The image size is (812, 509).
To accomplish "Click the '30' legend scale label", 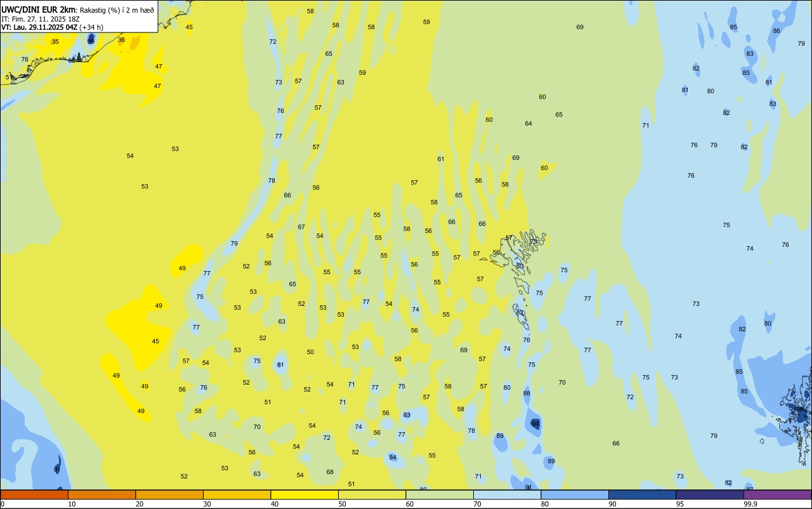I will click(x=207, y=504).
